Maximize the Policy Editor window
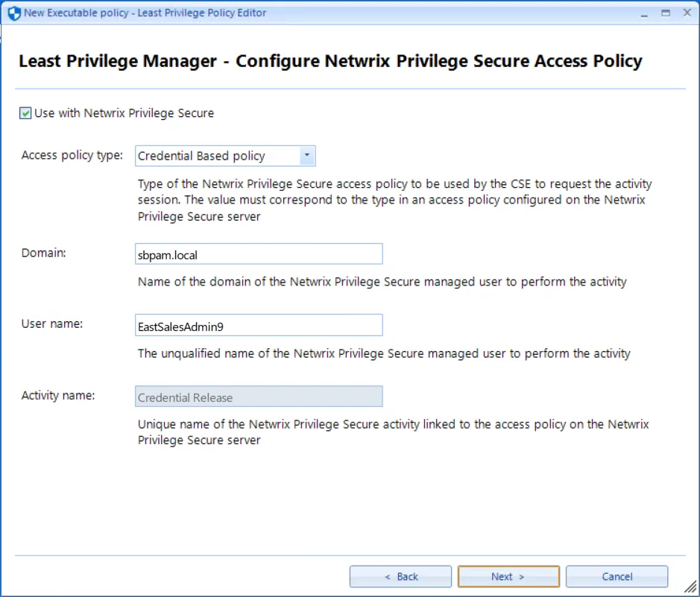 (x=666, y=13)
